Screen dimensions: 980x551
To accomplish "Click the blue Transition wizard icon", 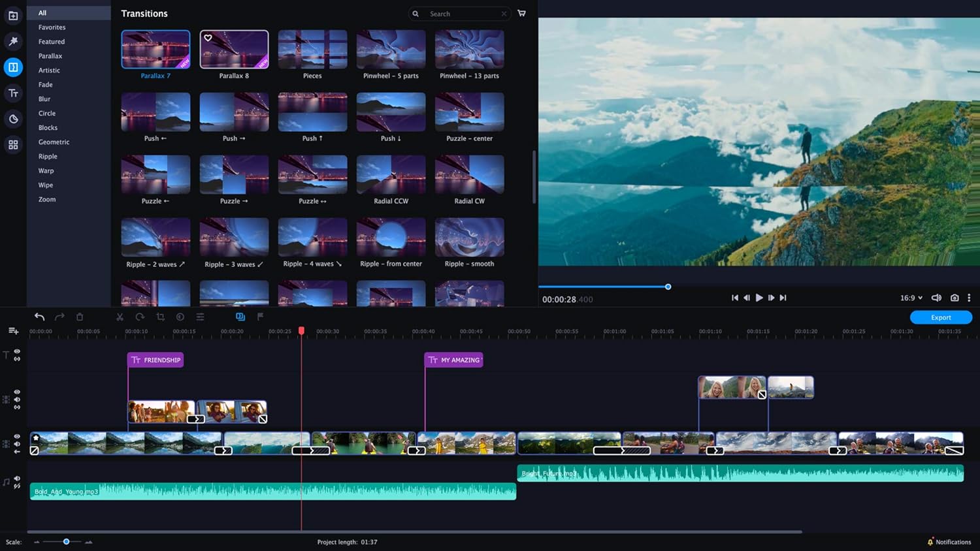I will [240, 317].
